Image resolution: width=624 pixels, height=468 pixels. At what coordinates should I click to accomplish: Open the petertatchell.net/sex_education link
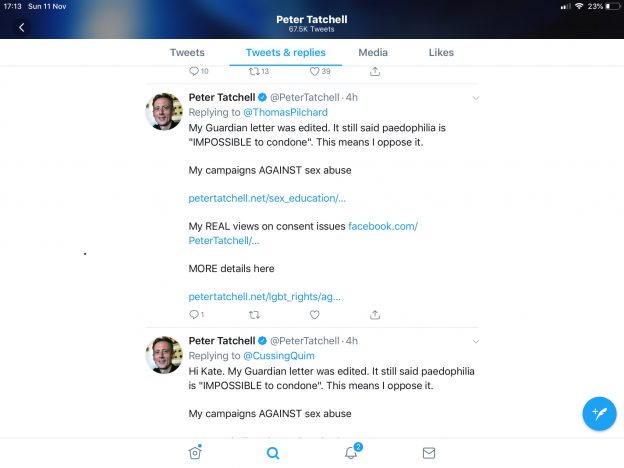[267, 198]
